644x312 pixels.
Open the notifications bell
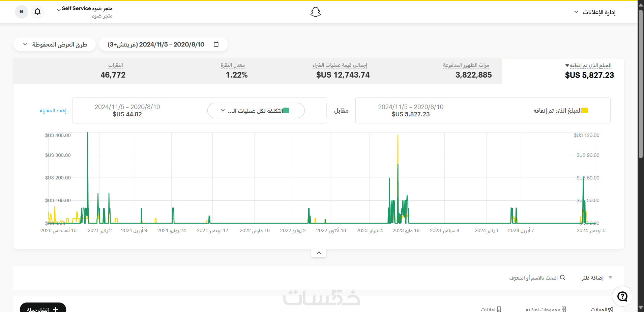click(x=37, y=11)
